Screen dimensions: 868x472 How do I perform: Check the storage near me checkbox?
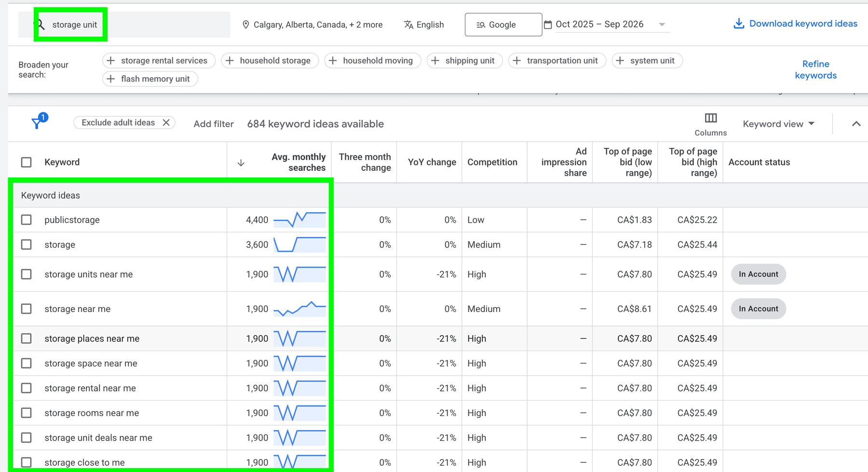click(x=27, y=309)
